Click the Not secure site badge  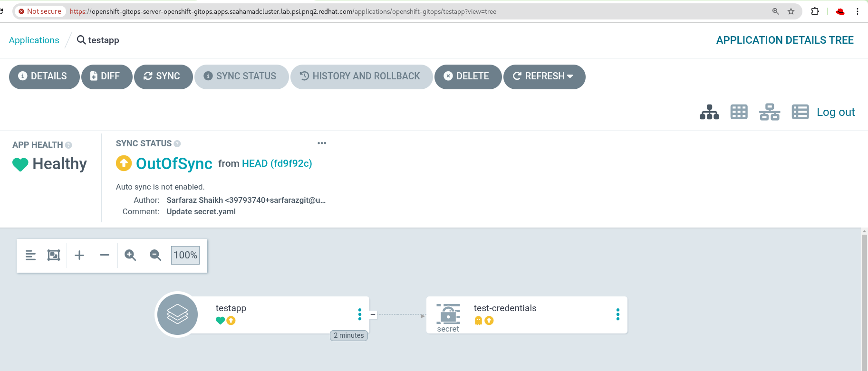[x=40, y=11]
